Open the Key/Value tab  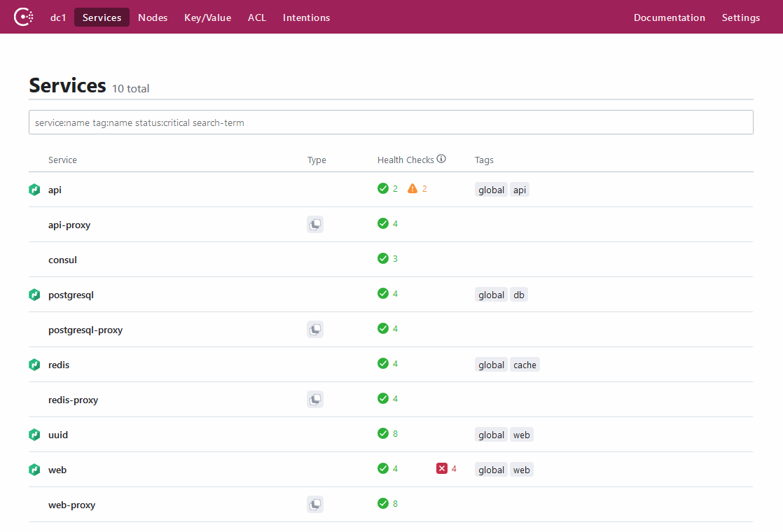pos(207,17)
